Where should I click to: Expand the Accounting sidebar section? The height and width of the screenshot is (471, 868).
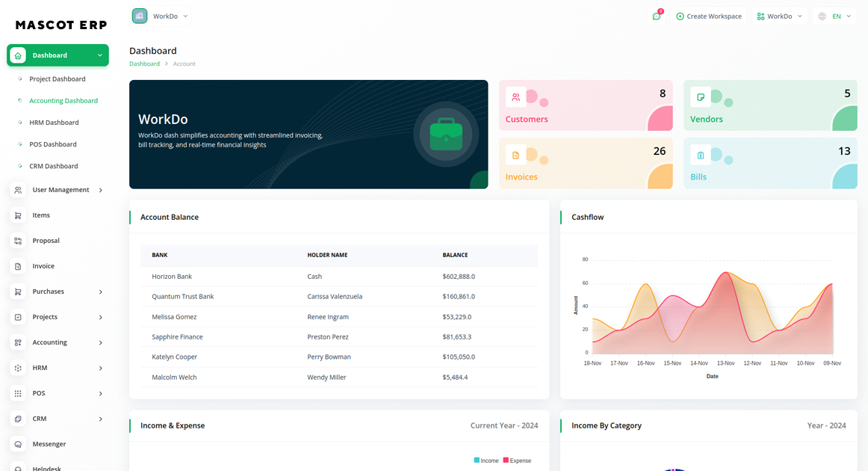click(x=58, y=342)
